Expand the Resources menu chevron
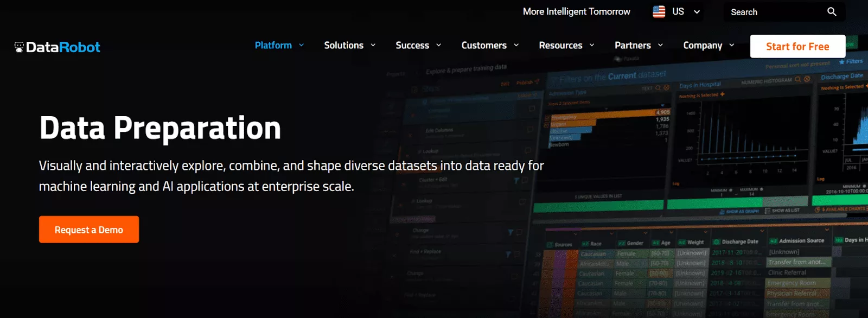Image resolution: width=868 pixels, height=318 pixels. point(592,46)
